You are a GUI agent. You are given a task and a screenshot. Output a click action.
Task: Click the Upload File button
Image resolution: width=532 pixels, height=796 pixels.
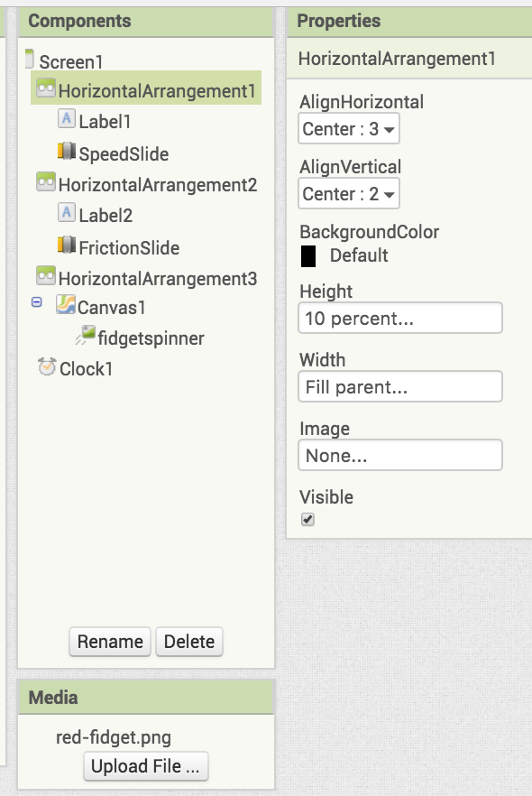[146, 766]
